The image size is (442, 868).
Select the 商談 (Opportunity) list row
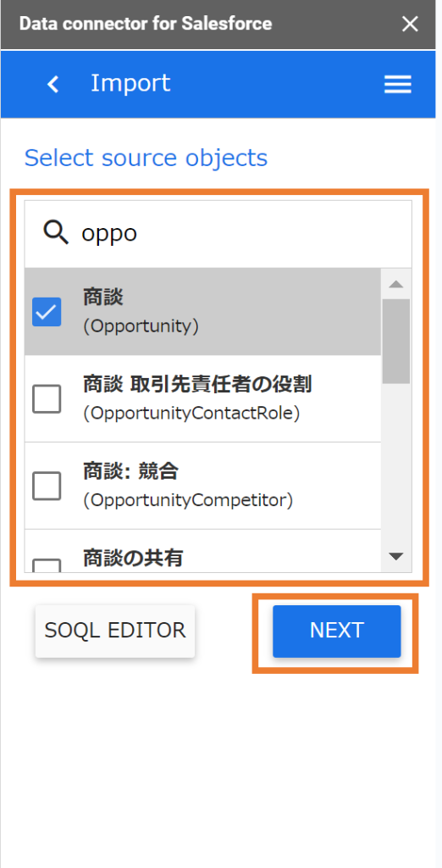pyautogui.click(x=203, y=312)
